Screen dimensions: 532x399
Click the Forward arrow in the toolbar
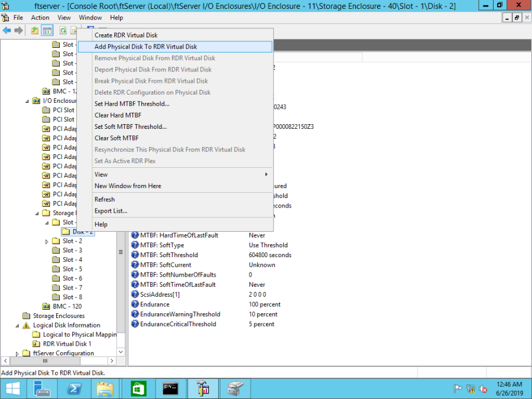[19, 31]
